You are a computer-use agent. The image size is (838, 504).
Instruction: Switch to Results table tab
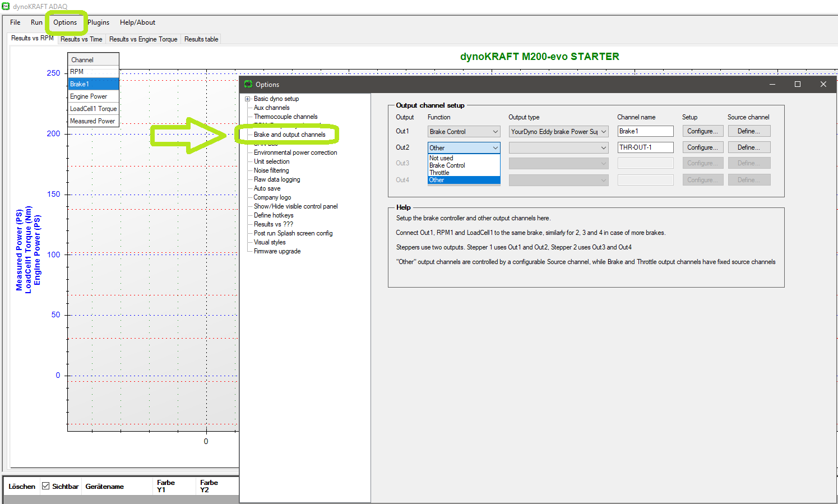coord(201,39)
